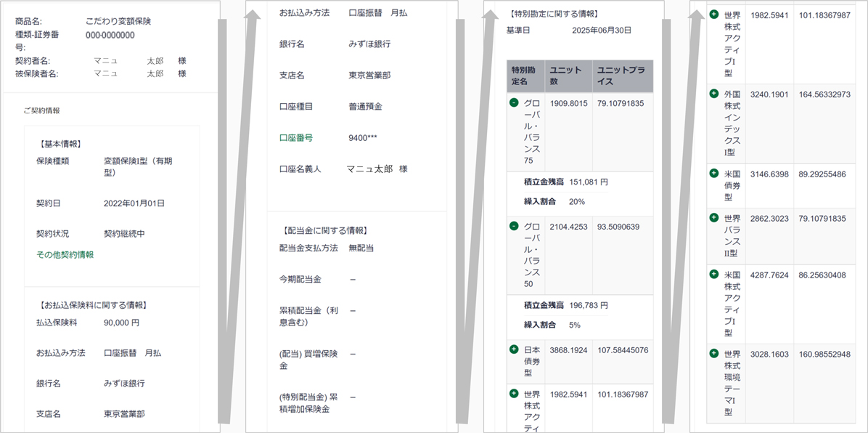Click 世界株式環境テーマI型 unit count 3028.1603
This screenshot has width=868, height=433.
click(769, 354)
